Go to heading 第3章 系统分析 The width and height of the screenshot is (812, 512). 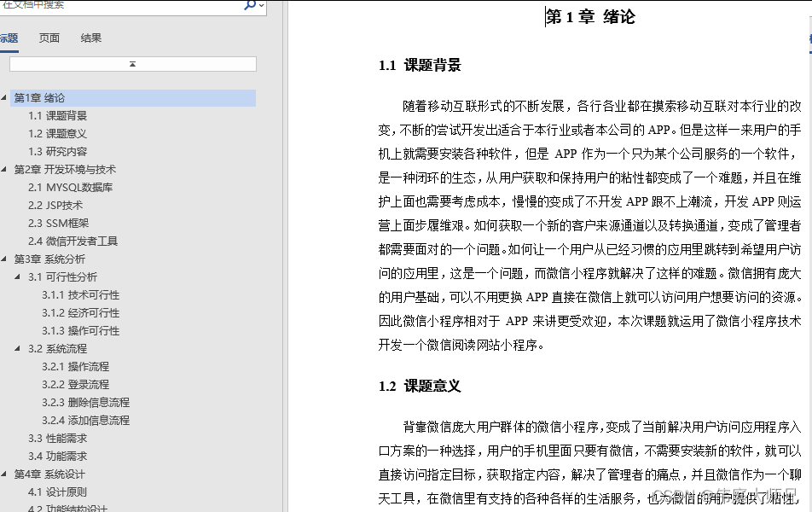(49, 259)
